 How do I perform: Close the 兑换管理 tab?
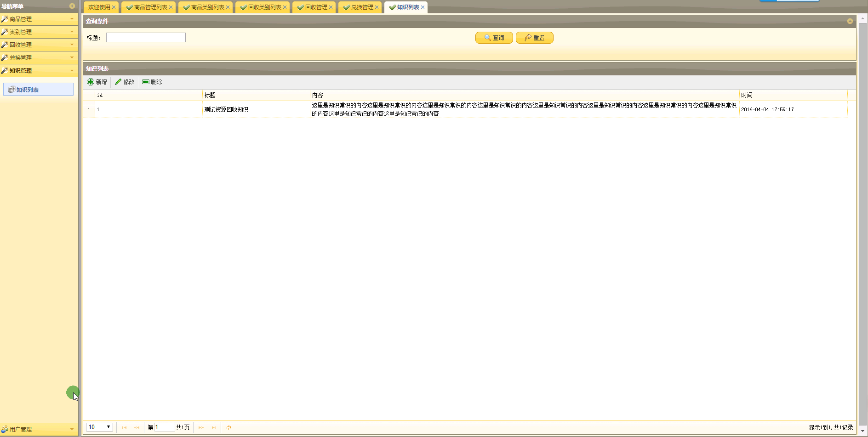(x=377, y=7)
